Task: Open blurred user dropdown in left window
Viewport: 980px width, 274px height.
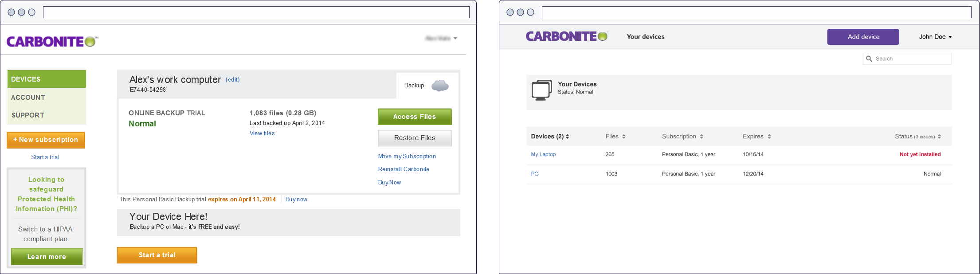Action: (441, 39)
